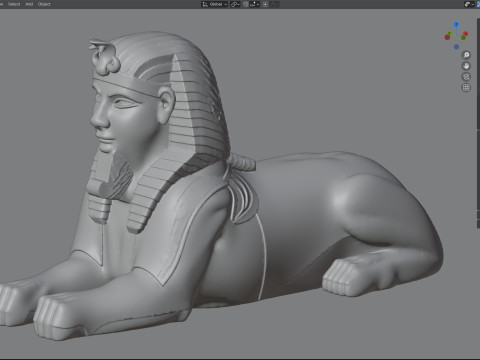The width and height of the screenshot is (480, 360).
Task: Open the Global transform orientation dropdown
Action: (214, 4)
